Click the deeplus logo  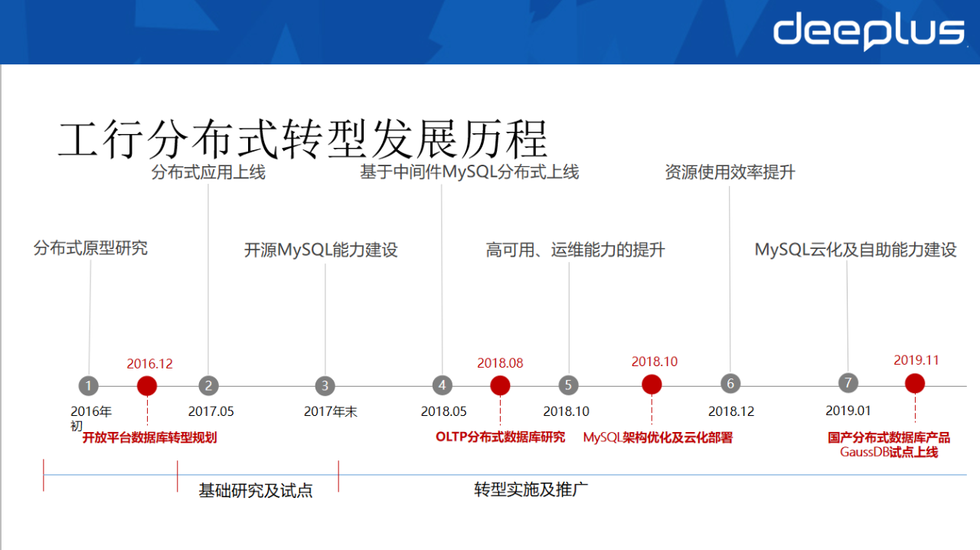(x=869, y=32)
